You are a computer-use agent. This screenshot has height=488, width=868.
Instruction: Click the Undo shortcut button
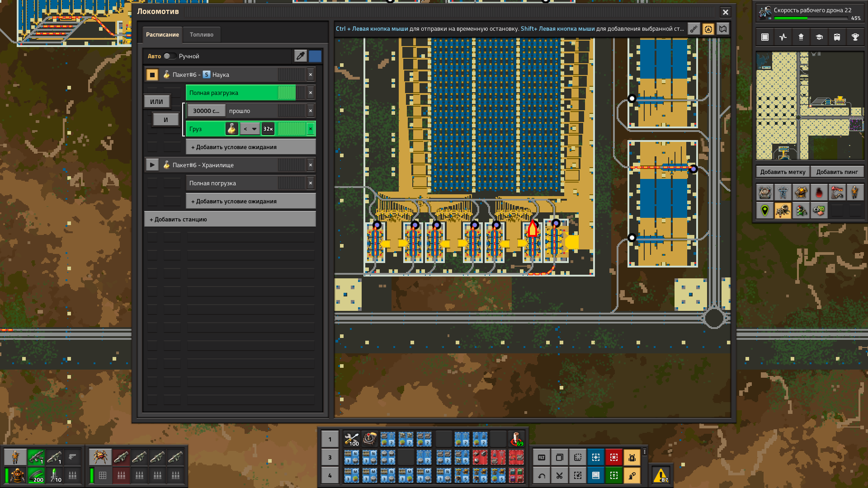(542, 475)
